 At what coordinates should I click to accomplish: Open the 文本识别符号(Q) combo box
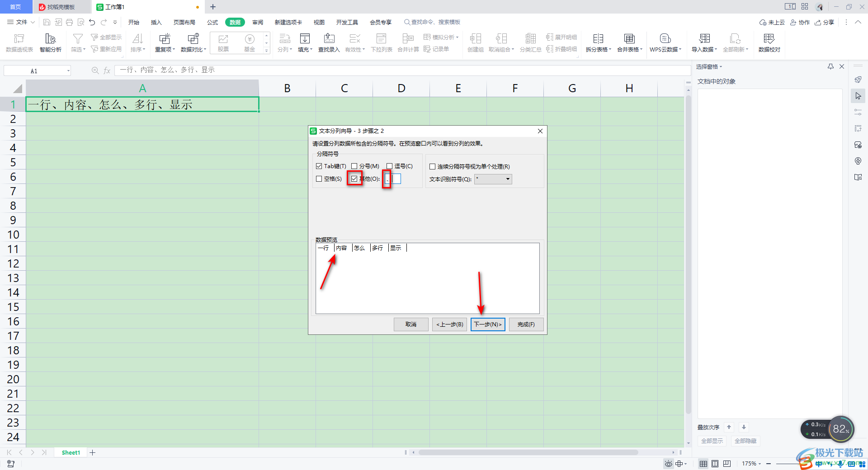(x=493, y=179)
